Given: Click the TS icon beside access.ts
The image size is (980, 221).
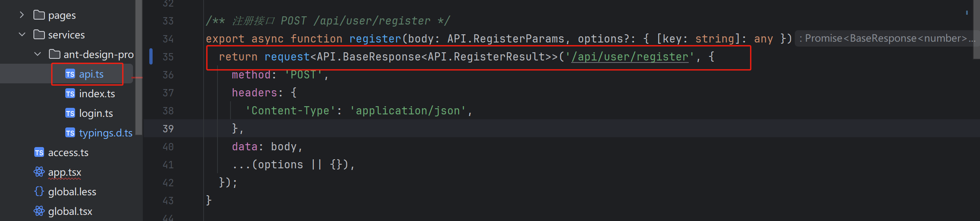Looking at the screenshot, I should point(39,152).
